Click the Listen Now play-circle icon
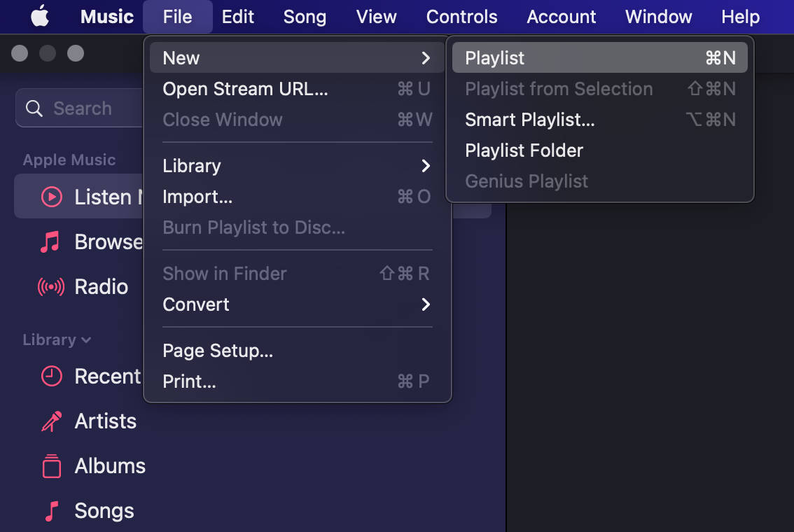This screenshot has height=532, width=794. click(52, 197)
